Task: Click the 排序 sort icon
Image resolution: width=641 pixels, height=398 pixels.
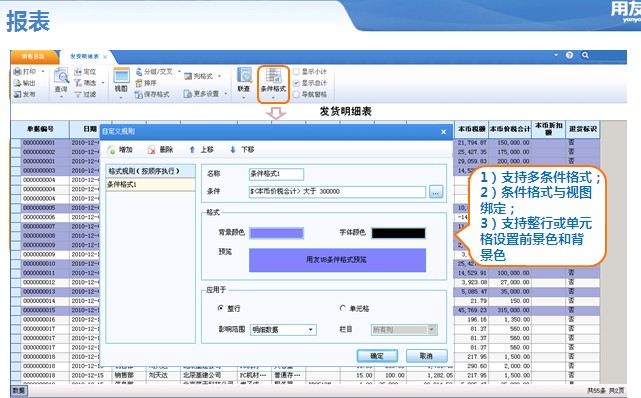Action: (139, 83)
